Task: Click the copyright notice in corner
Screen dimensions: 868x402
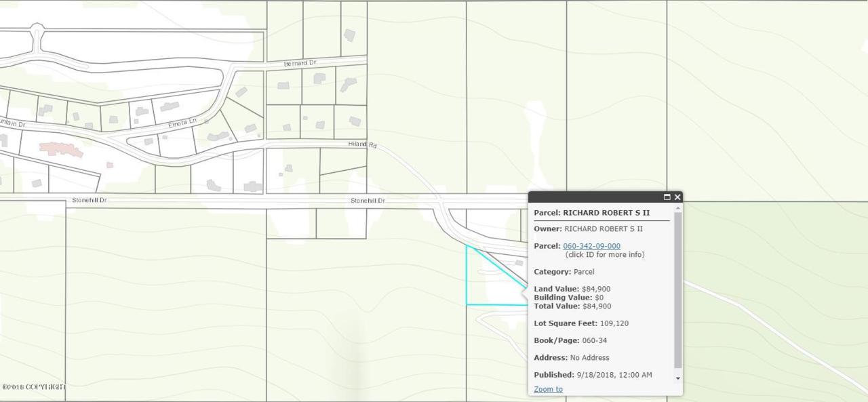Action: [x=33, y=387]
